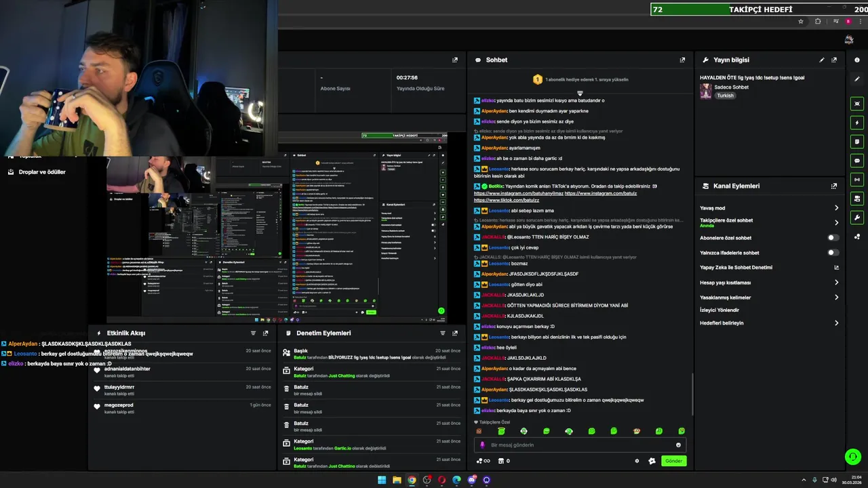The height and width of the screenshot is (488, 868).
Task: Toggle Yalnızca ifadelerle sohbet switch
Action: tap(833, 253)
